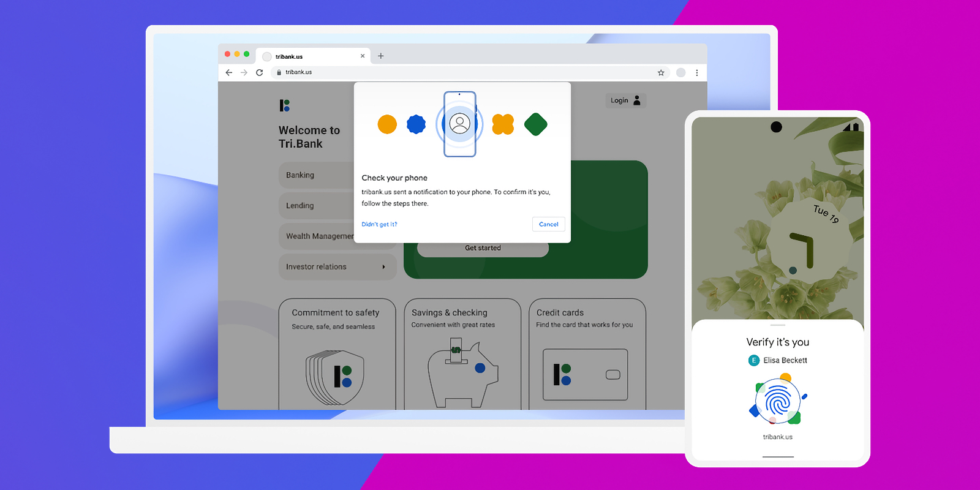Click the browser back arrow
This screenshot has height=490, width=980.
tap(229, 72)
